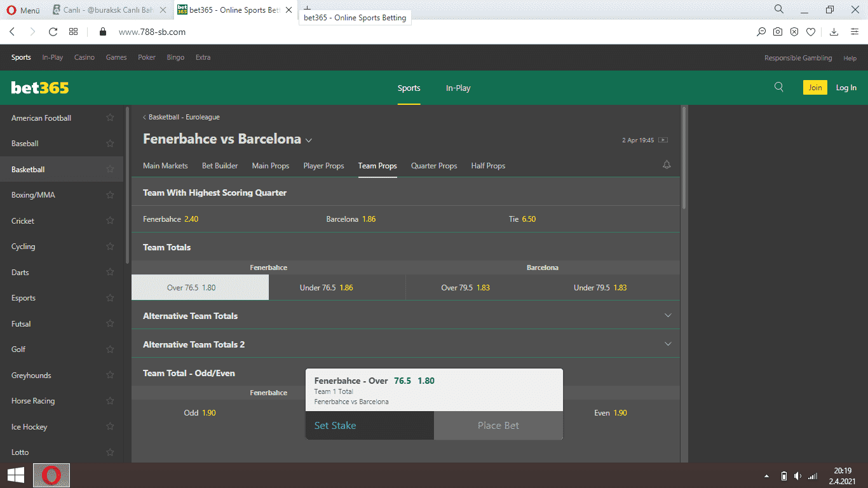Open the ad blocker shield icon
The width and height of the screenshot is (868, 488).
794,32
